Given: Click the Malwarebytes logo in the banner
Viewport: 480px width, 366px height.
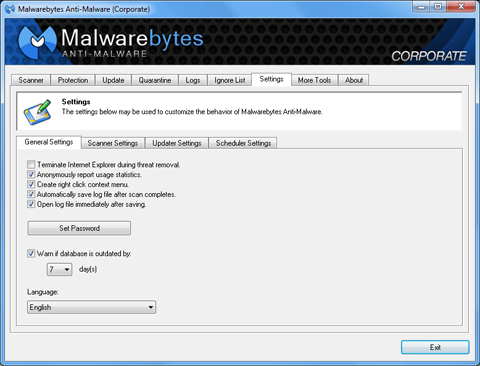Looking at the screenshot, I should click(x=37, y=42).
